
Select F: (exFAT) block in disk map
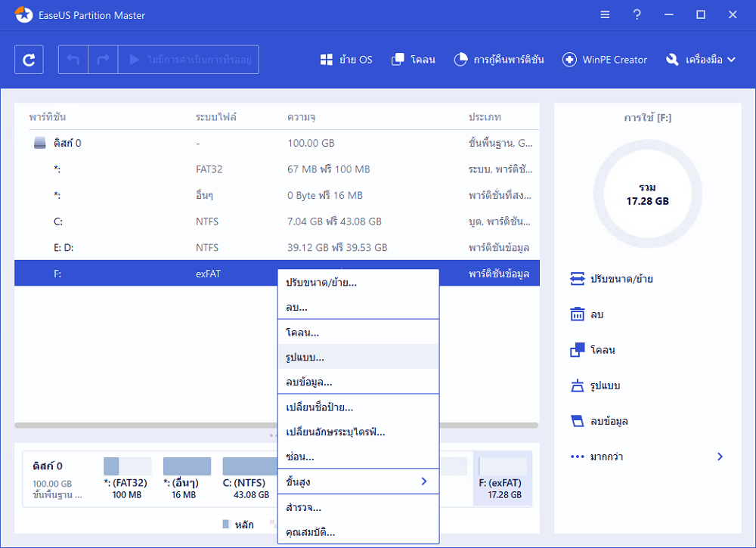click(x=503, y=478)
